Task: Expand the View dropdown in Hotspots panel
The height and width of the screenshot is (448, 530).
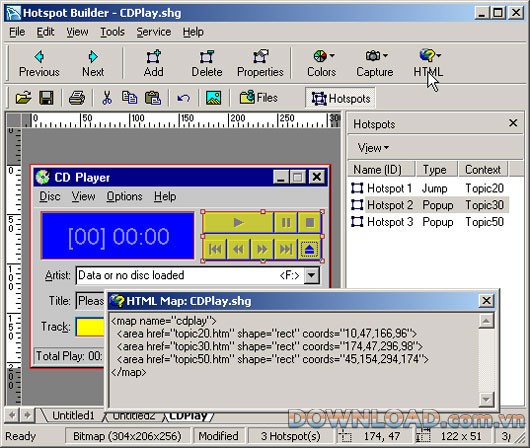Action: 373,148
